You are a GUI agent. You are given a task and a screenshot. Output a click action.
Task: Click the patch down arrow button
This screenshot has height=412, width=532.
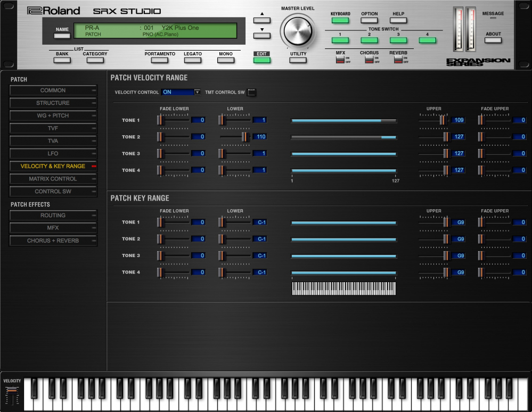pos(261,36)
